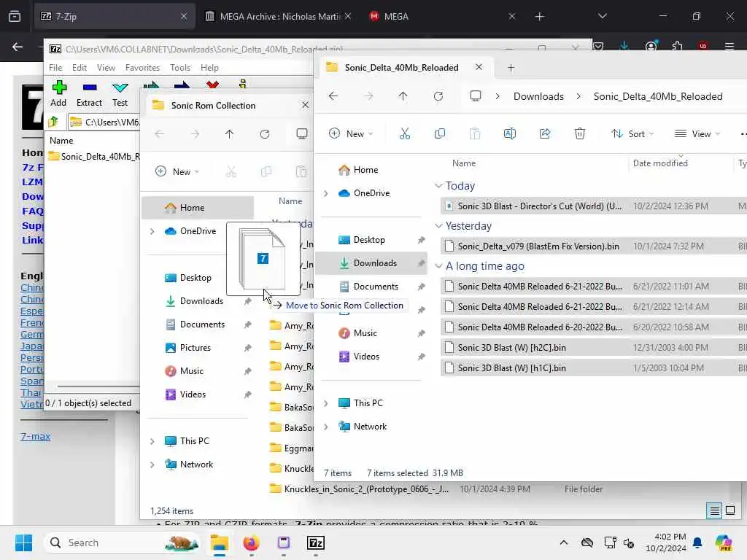747x560 pixels.
Task: Open File menu in 7-Zip
Action: tap(55, 68)
